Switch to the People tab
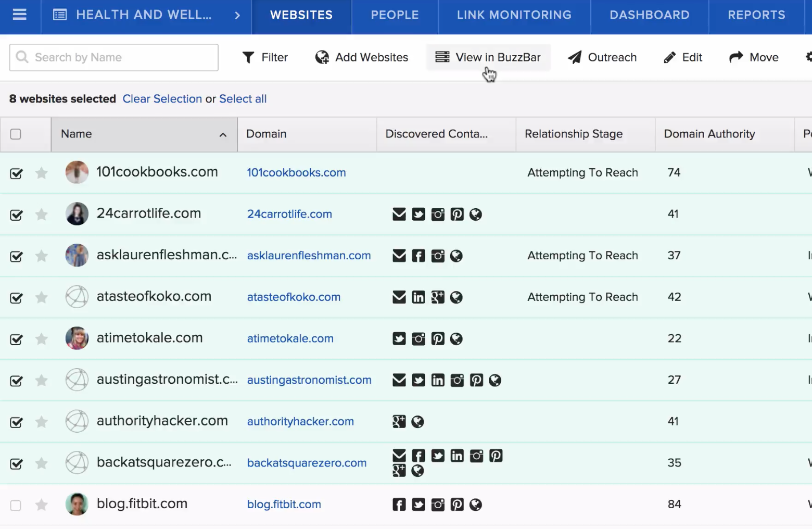This screenshot has width=812, height=529. 395,15
